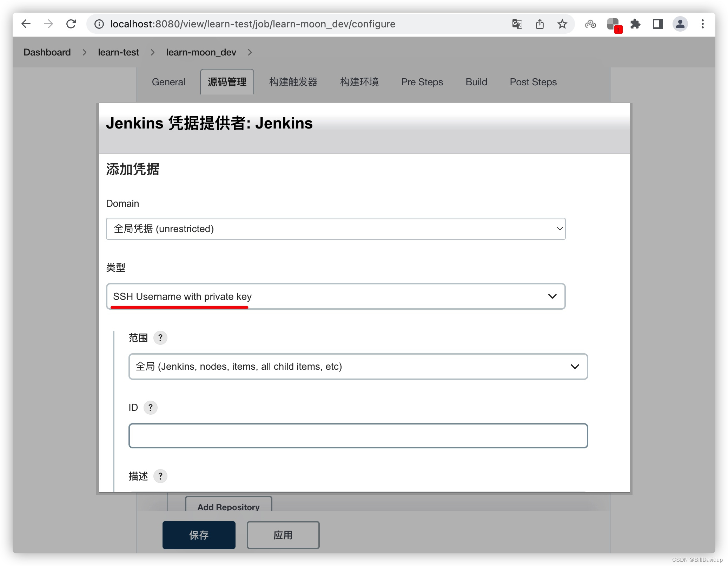This screenshot has width=728, height=566.
Task: Open the Dashboard breadcrumb link
Action: click(x=47, y=52)
